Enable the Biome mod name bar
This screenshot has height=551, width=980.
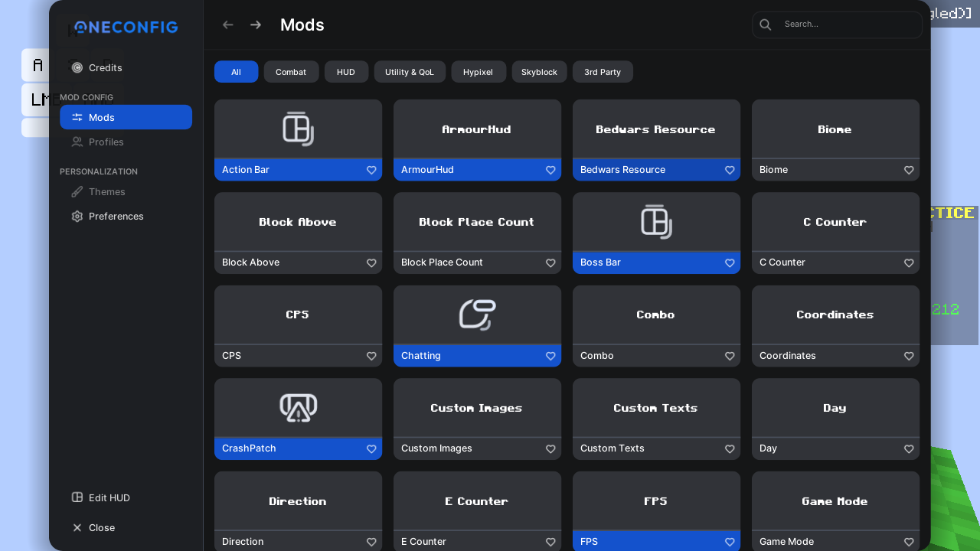(835, 170)
